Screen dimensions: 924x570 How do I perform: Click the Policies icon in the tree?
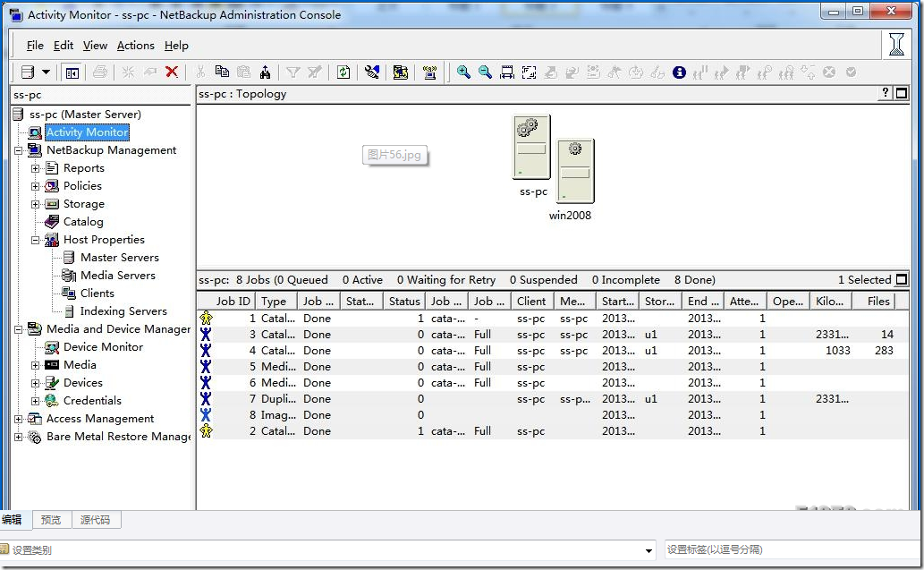pyautogui.click(x=52, y=186)
